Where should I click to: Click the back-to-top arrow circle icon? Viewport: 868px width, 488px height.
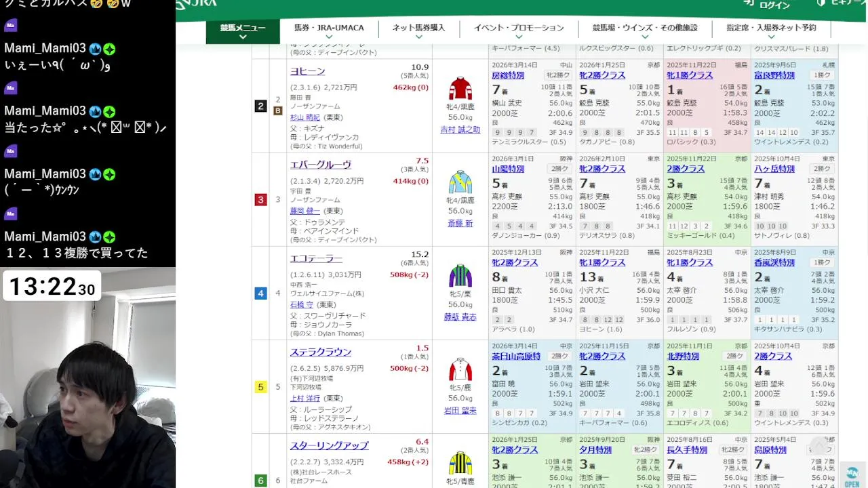[x=819, y=446]
